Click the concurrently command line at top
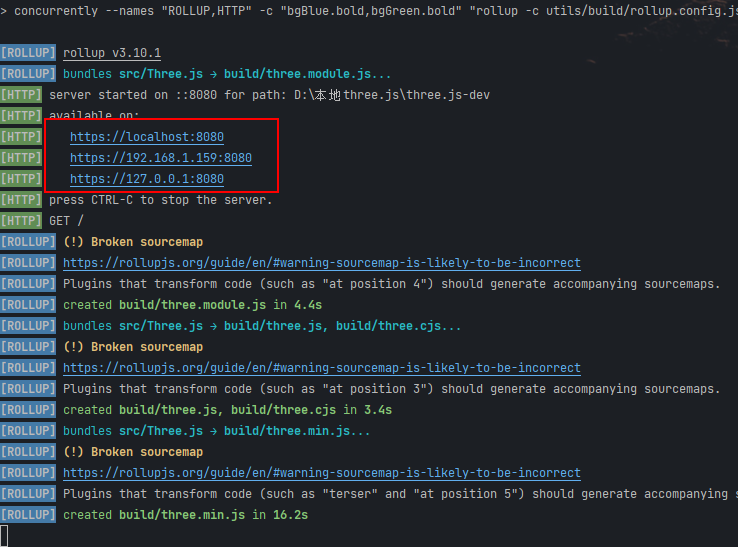Viewport: 738px width, 547px height. tap(369, 11)
